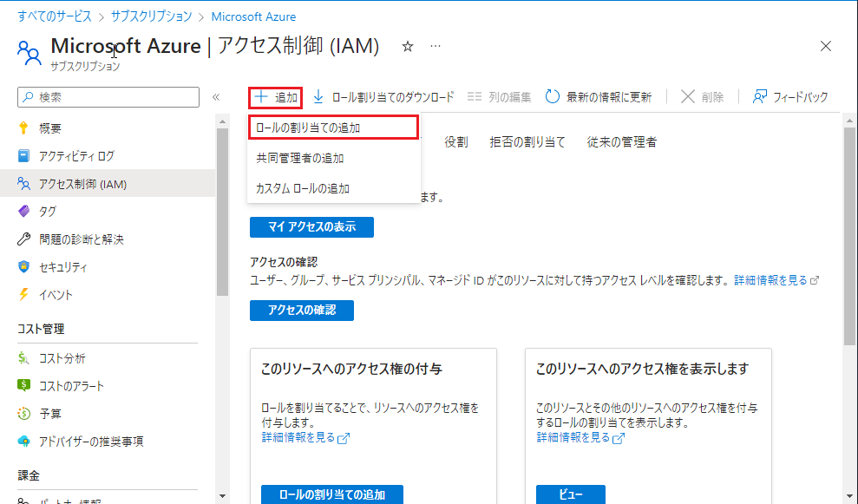Open 概要 in the sidebar
The height and width of the screenshot is (504, 858).
[x=50, y=128]
